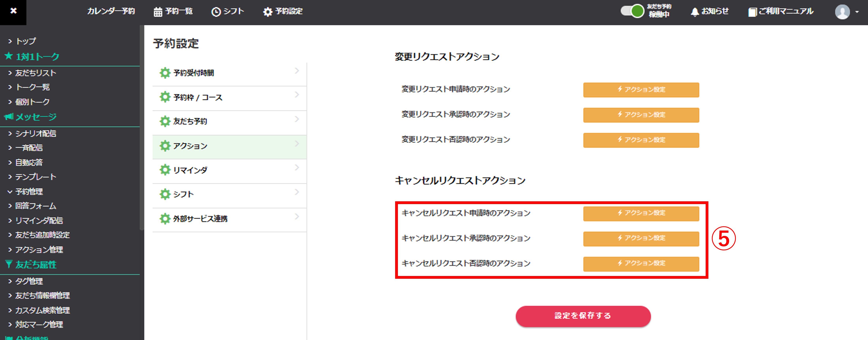Click the green gear icon for 友だち予約
Image resolution: width=868 pixels, height=340 pixels.
point(165,121)
